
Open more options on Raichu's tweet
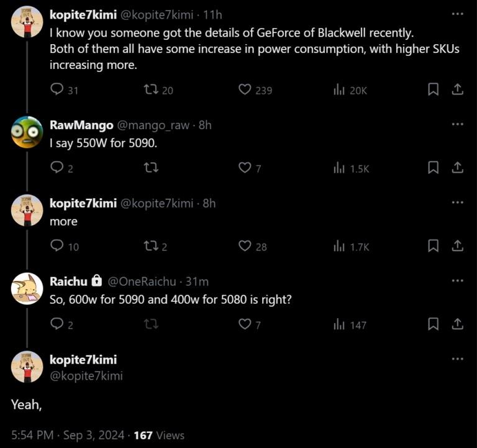tap(458, 281)
